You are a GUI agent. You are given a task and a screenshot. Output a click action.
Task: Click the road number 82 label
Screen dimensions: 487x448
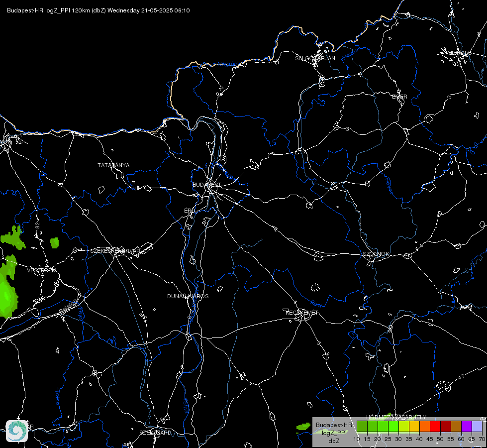[38, 226]
